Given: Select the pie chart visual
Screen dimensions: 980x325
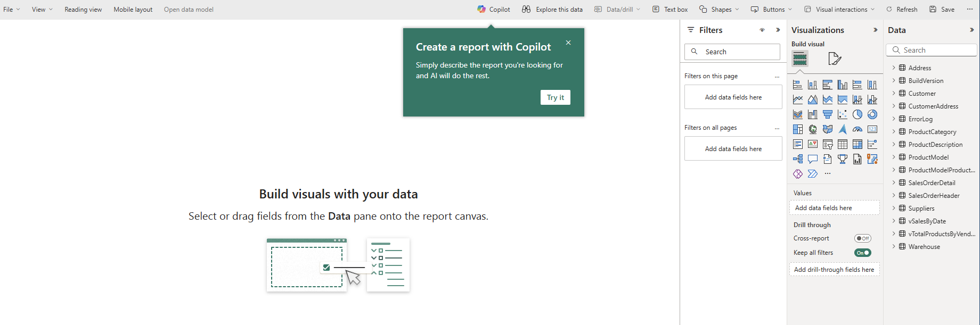Looking at the screenshot, I should point(857,114).
